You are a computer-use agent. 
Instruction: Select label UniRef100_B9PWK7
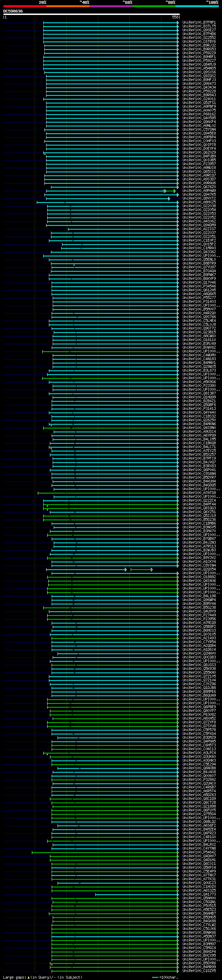pos(199,275)
